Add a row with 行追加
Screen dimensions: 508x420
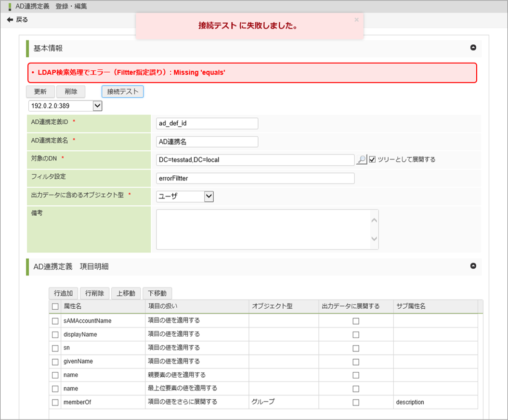63,293
